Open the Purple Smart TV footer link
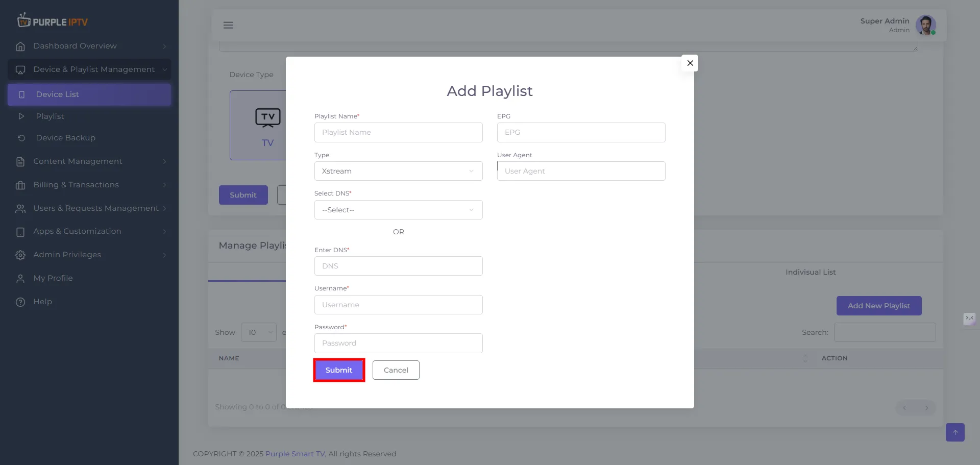The height and width of the screenshot is (465, 980). pyautogui.click(x=295, y=454)
